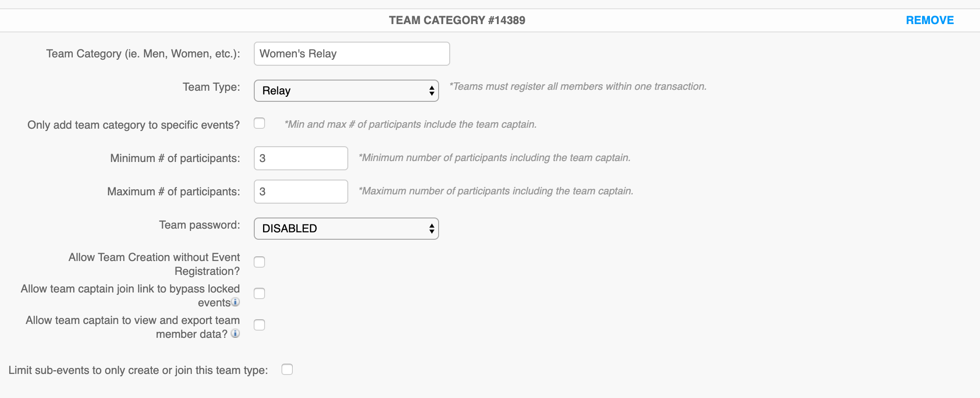This screenshot has height=398, width=980.
Task: Click the Team password label
Action: coord(200,225)
